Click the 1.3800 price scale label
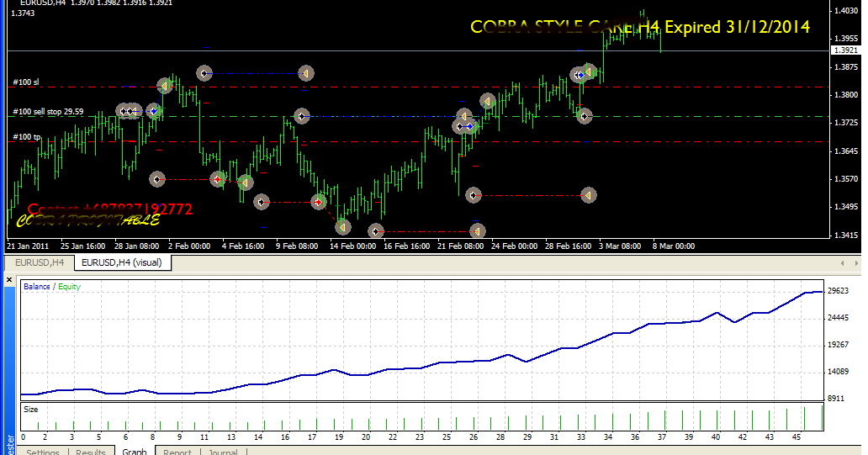Screen dimensions: 868x455 click(846, 95)
